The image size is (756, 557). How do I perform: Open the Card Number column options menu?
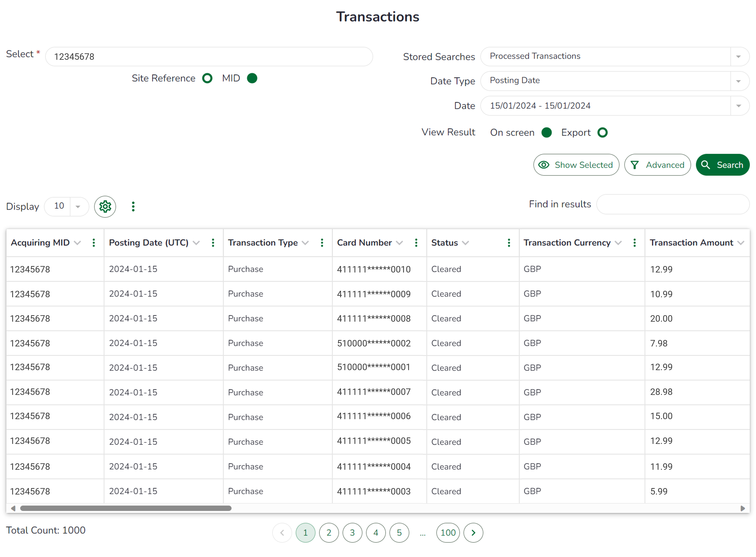tap(417, 243)
